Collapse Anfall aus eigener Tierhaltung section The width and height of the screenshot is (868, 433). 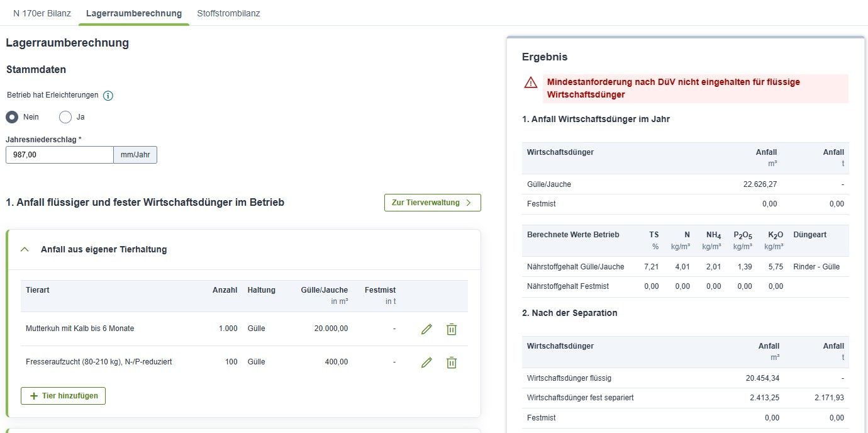[25, 249]
